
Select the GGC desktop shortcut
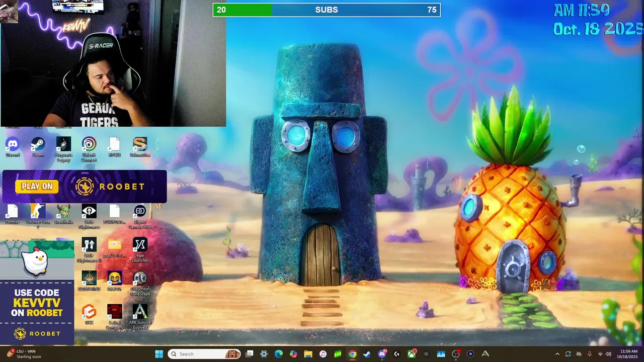89,314
